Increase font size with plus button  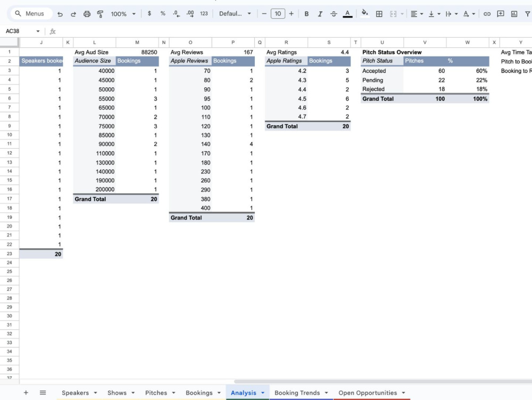tap(291, 14)
